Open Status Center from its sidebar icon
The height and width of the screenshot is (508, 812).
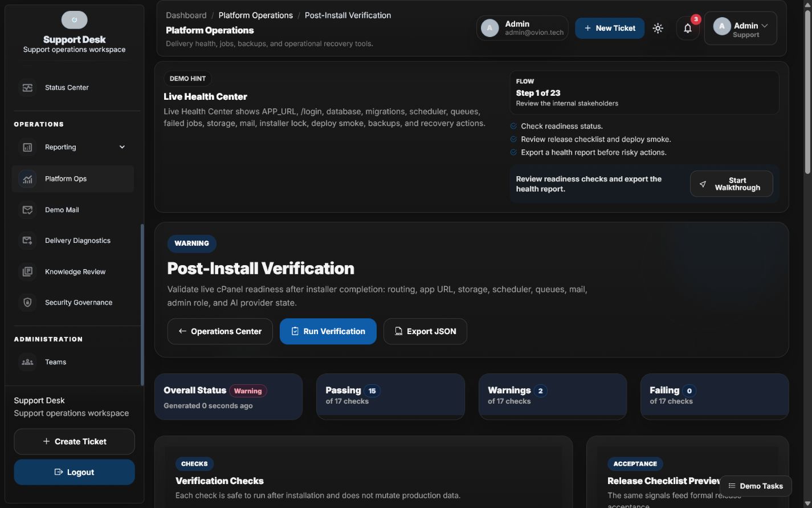coord(27,88)
